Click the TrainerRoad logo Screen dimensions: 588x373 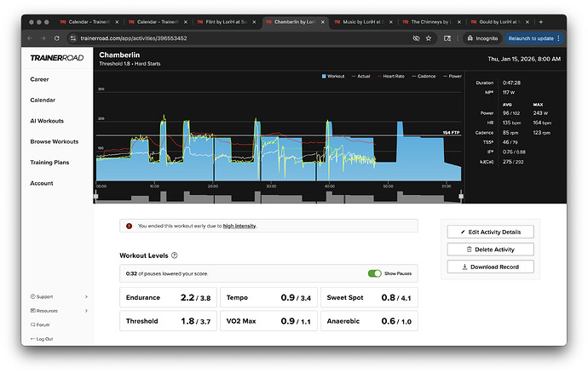pos(57,58)
